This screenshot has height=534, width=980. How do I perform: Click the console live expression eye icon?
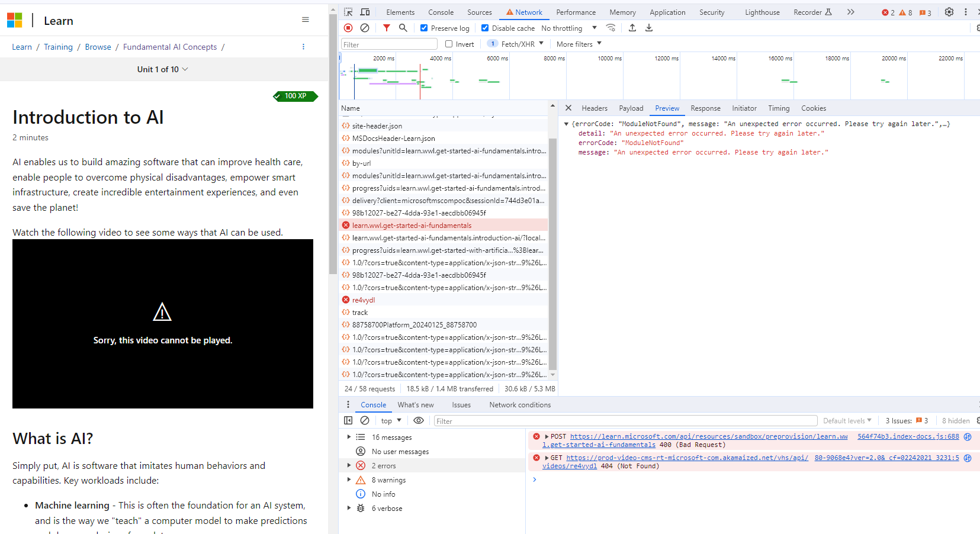[x=419, y=420]
